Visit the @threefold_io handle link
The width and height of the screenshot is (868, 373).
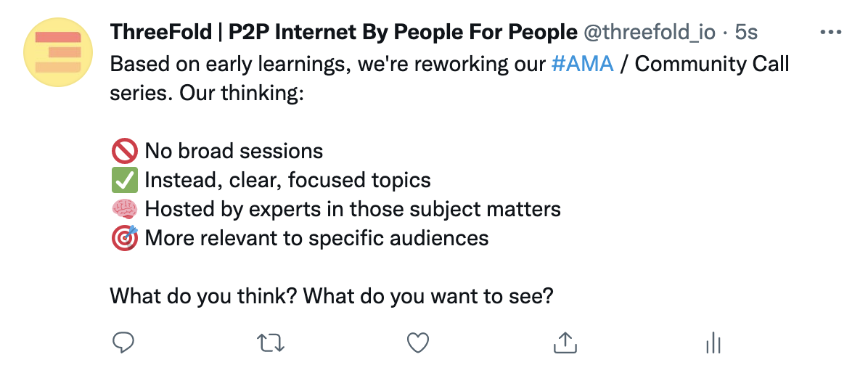click(650, 33)
